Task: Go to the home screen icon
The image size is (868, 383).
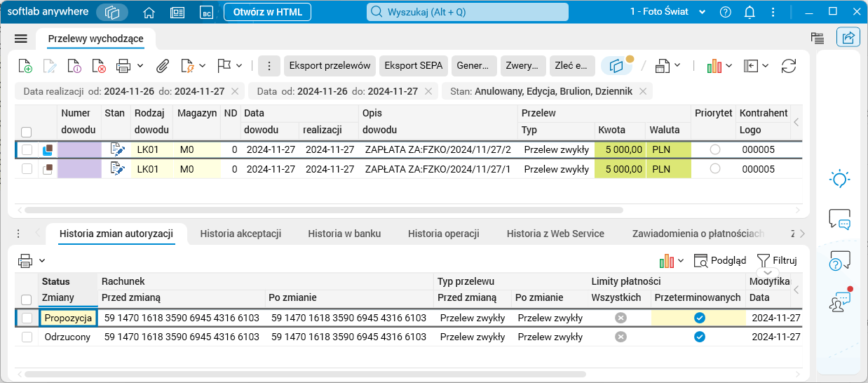Action: click(149, 12)
